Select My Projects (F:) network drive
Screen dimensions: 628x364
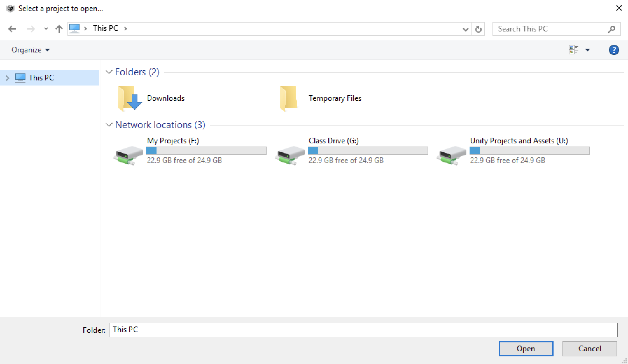(173, 141)
